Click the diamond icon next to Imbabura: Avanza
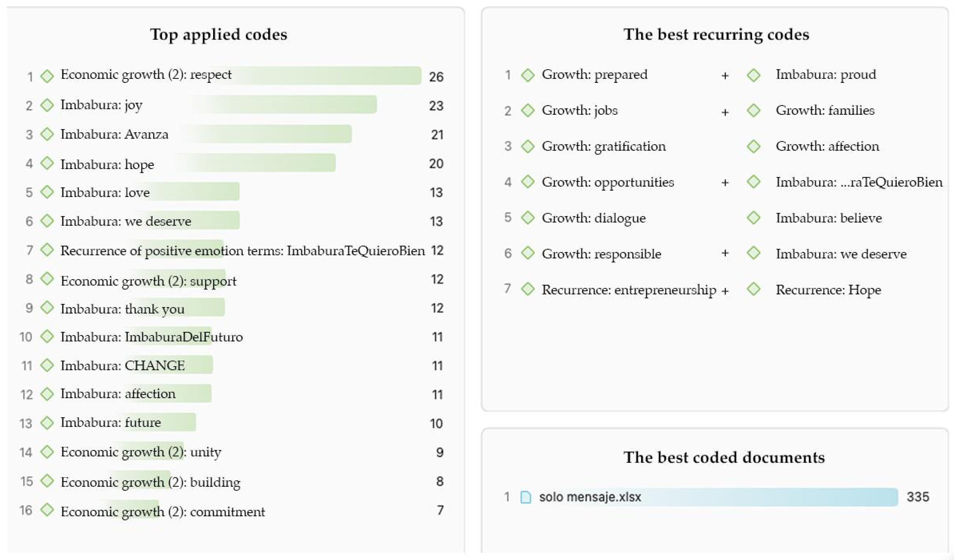The height and width of the screenshot is (560, 954). click(47, 134)
